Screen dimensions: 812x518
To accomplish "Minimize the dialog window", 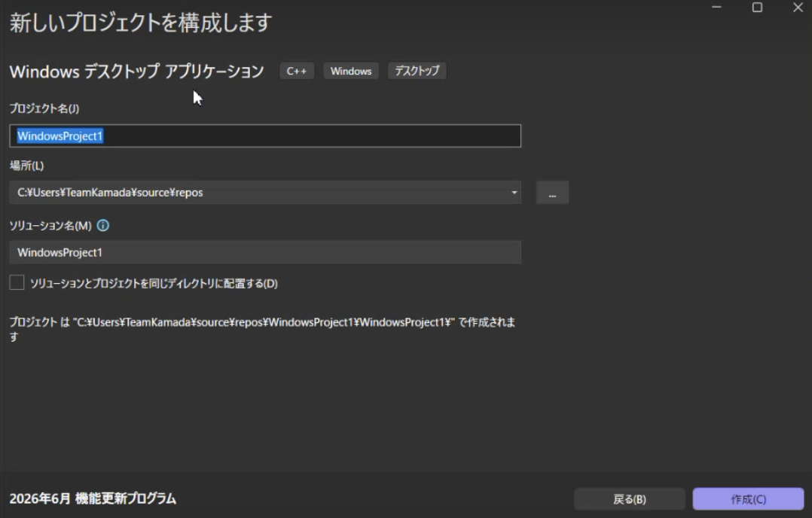I will (x=717, y=8).
